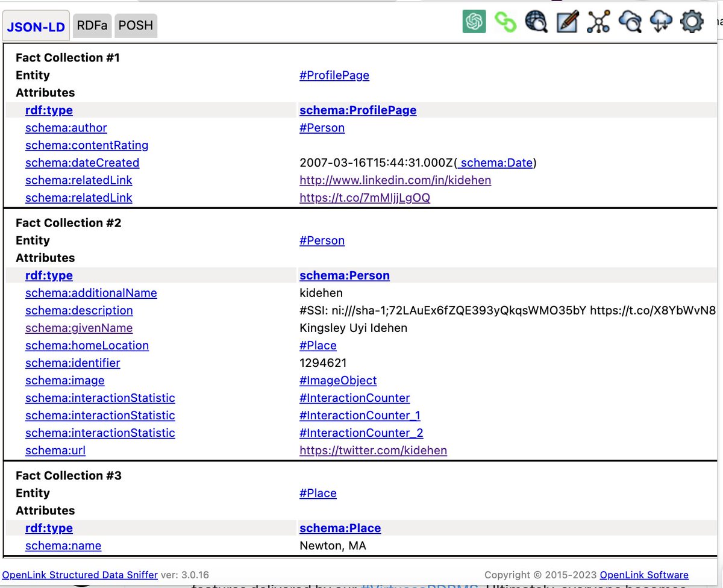Click rdf:type in Fact Collection #2
This screenshot has height=588, width=723.
pos(49,275)
